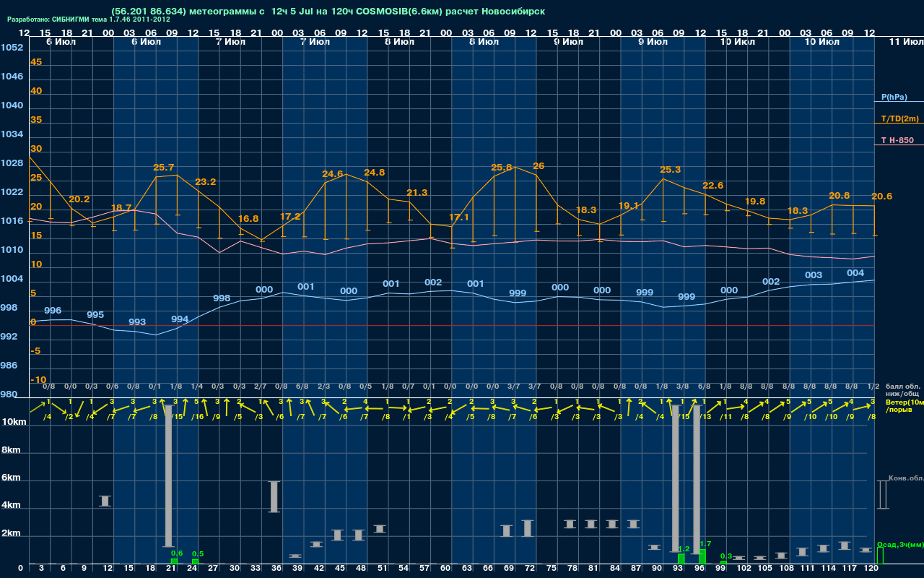Click the Осад,3ч(мм) precipitation legend label
This screenshot has width=924, height=578.
(x=900, y=544)
